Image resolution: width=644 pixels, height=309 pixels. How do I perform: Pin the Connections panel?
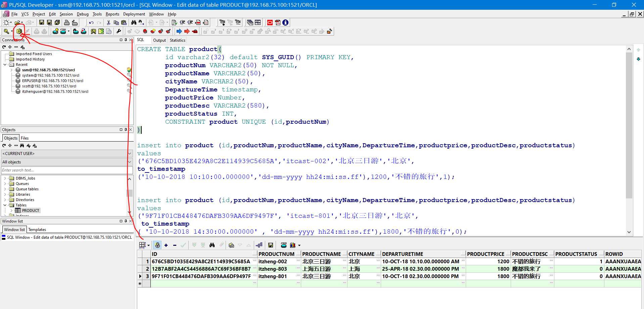(x=126, y=40)
